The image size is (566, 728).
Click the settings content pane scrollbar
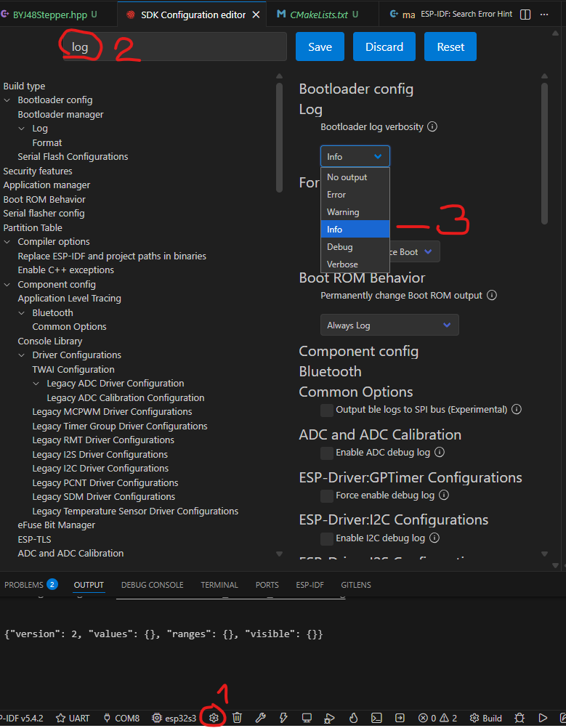[545, 154]
